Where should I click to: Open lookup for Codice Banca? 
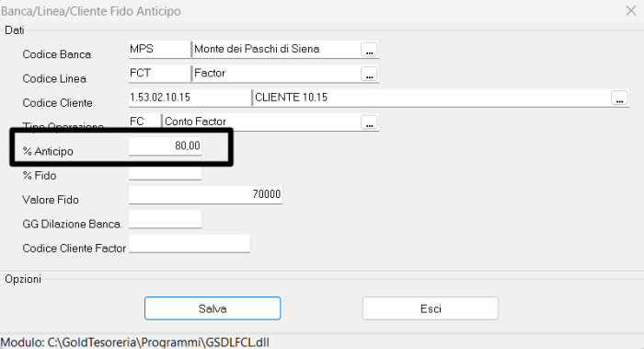369,50
